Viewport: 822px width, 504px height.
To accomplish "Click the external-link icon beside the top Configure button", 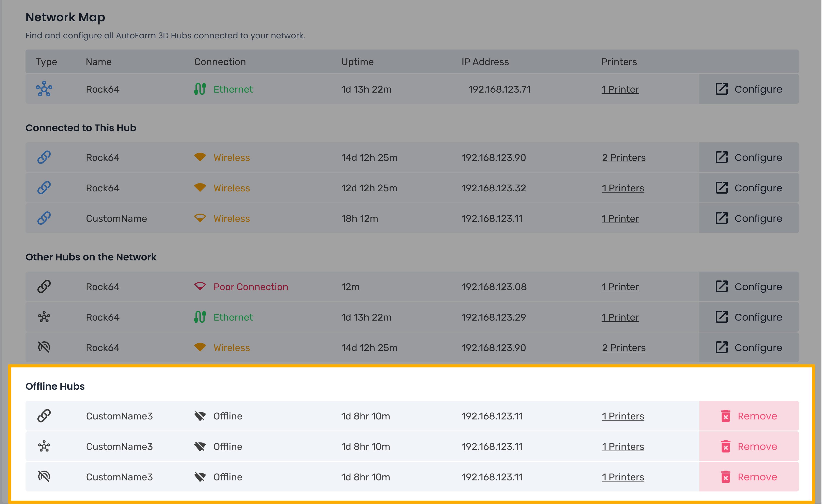I will click(x=722, y=89).
